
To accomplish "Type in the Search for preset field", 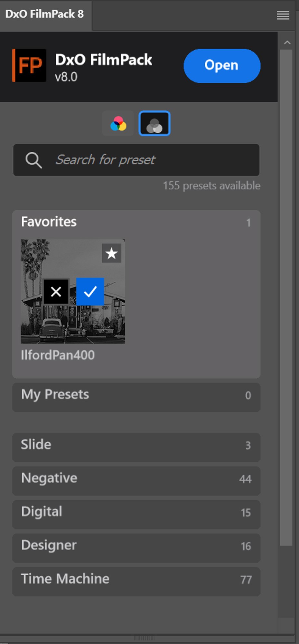I will tap(154, 160).
